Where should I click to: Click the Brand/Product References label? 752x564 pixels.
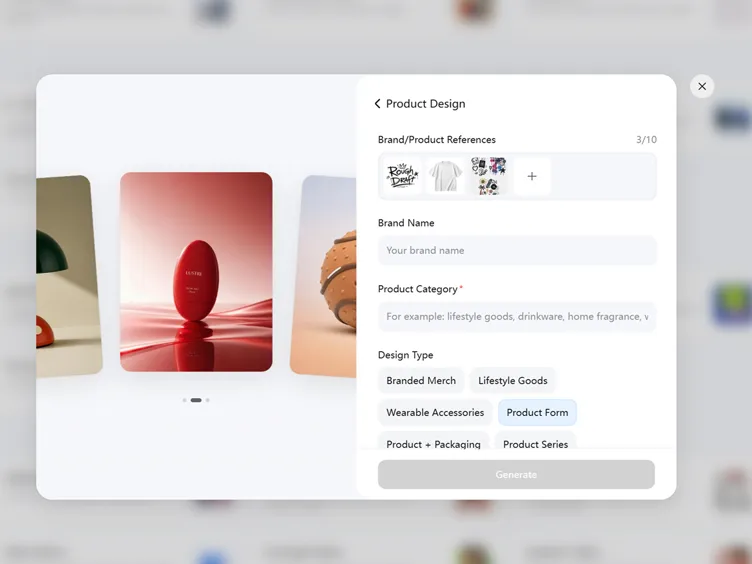436,140
